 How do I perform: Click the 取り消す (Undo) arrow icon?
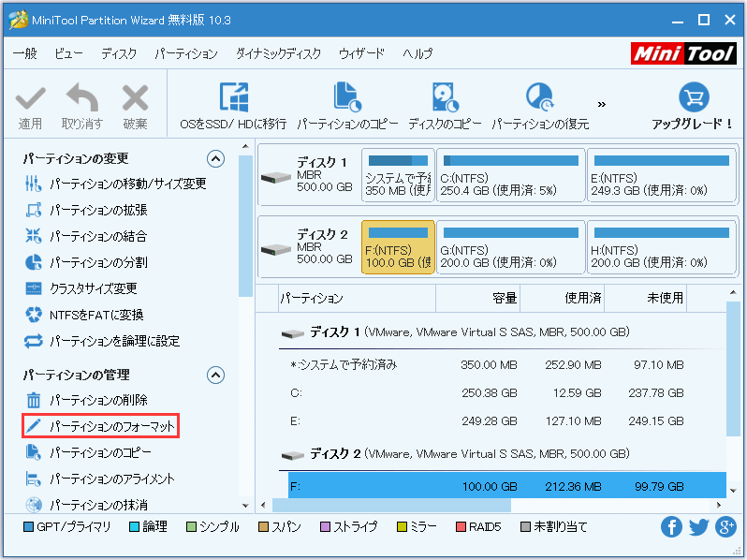[x=81, y=97]
